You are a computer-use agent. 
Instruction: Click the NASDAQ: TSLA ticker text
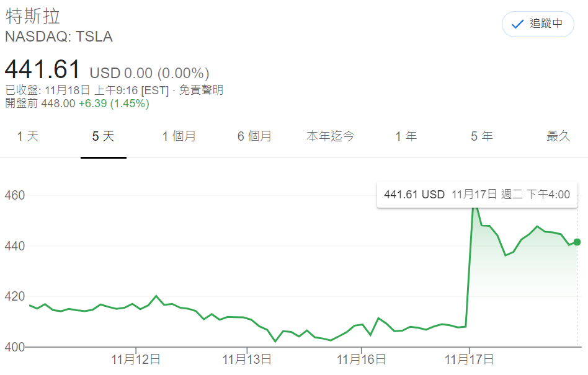pyautogui.click(x=59, y=37)
